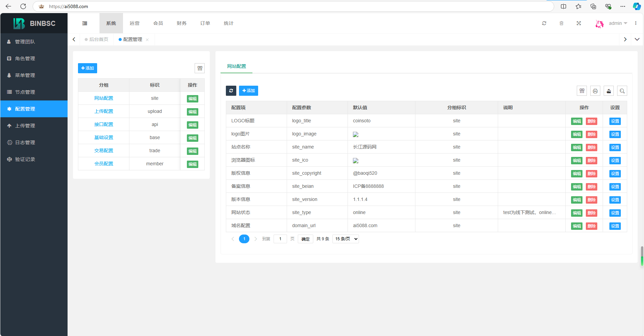Select the 后台首页 tab
This screenshot has height=336, width=644.
pos(97,39)
